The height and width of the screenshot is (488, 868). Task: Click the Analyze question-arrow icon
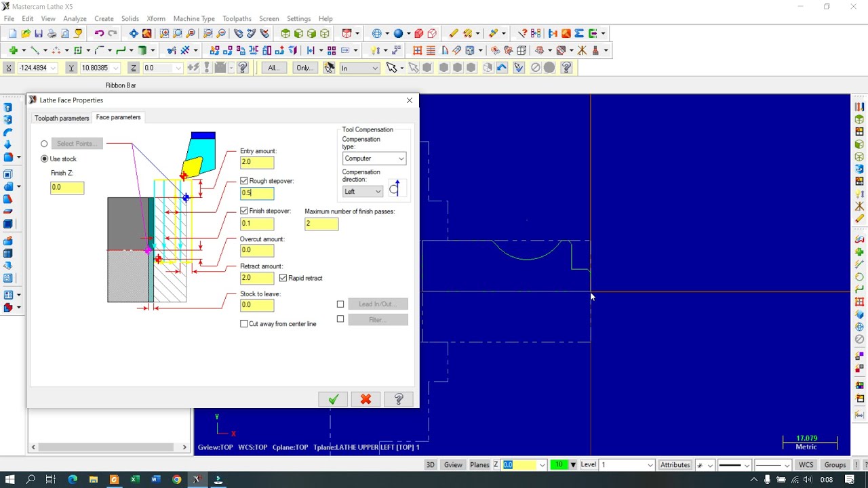pos(523,33)
